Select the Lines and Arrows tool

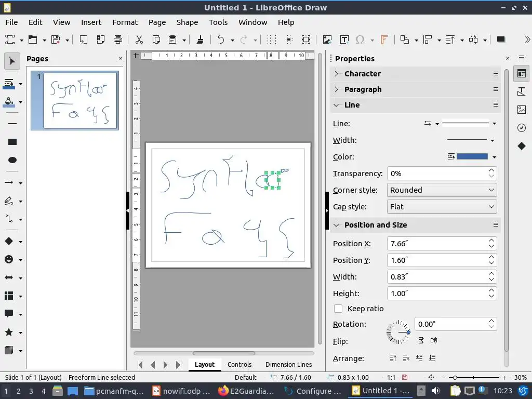9,182
